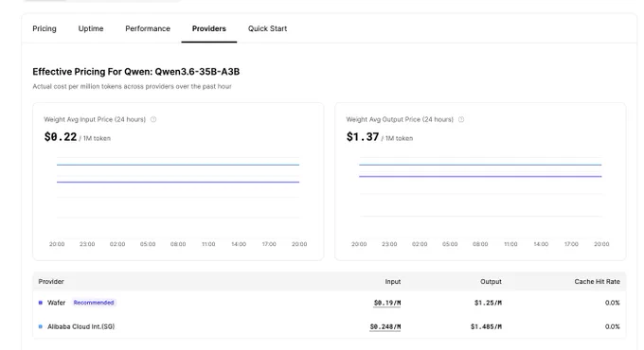Click the Provider column header

pos(51,282)
